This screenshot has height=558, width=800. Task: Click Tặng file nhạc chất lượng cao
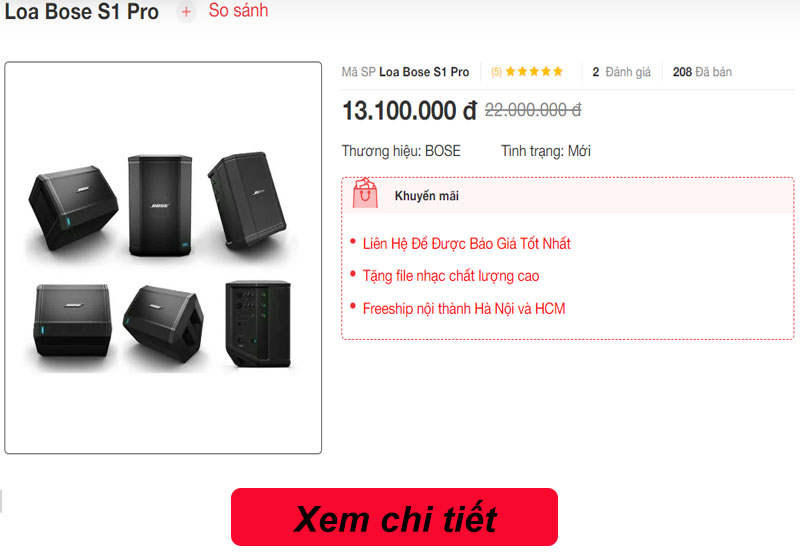point(451,276)
